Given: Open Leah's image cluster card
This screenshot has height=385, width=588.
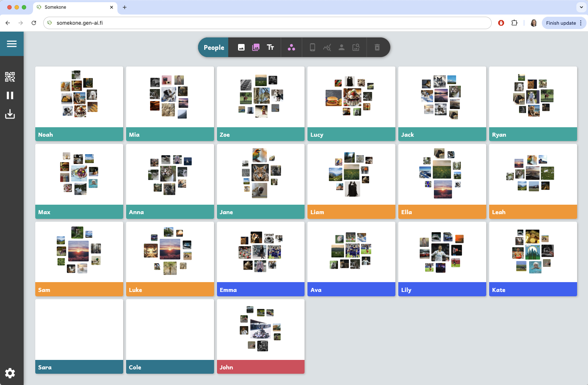Looking at the screenshot, I should point(533,181).
